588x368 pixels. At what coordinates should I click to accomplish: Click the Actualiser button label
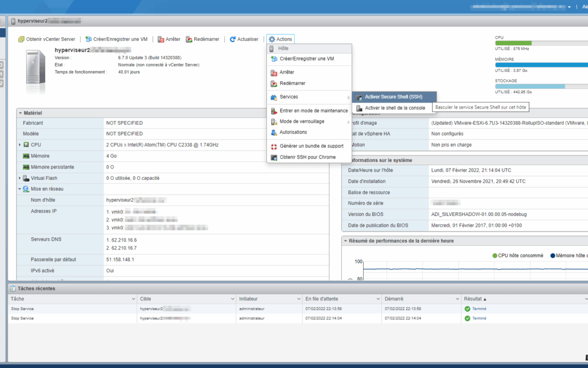[248, 39]
